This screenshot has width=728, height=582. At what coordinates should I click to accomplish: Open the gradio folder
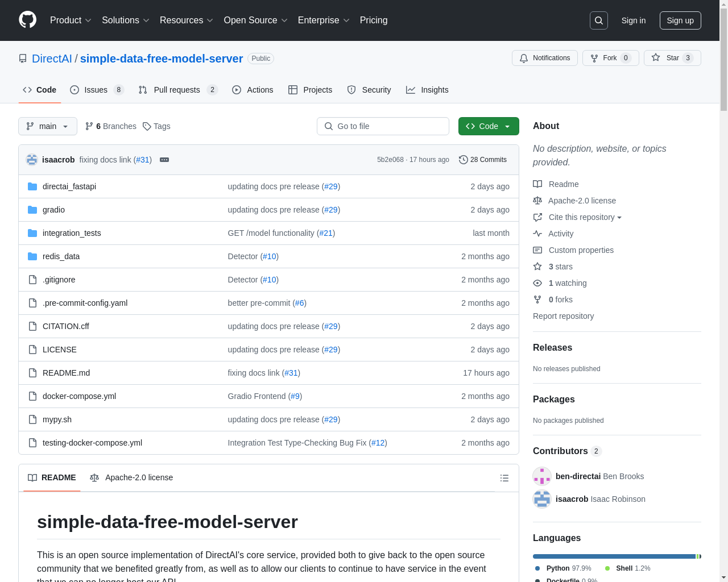point(53,210)
